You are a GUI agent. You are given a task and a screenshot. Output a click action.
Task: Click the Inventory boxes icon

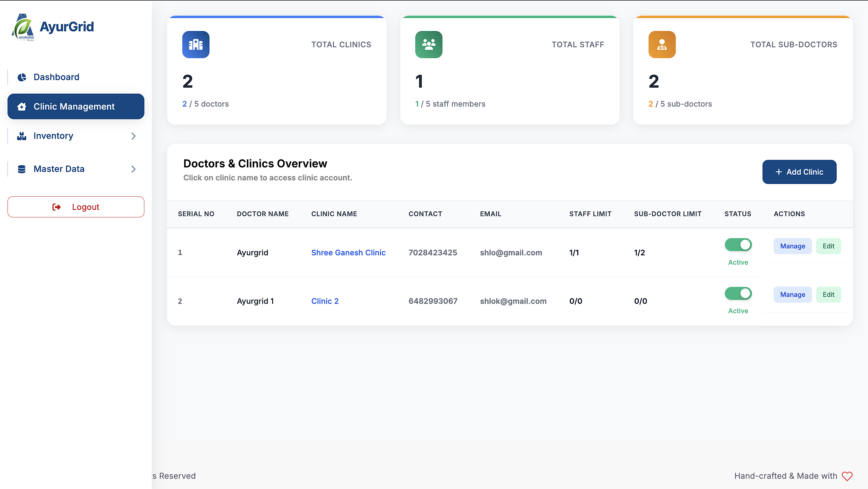[22, 136]
